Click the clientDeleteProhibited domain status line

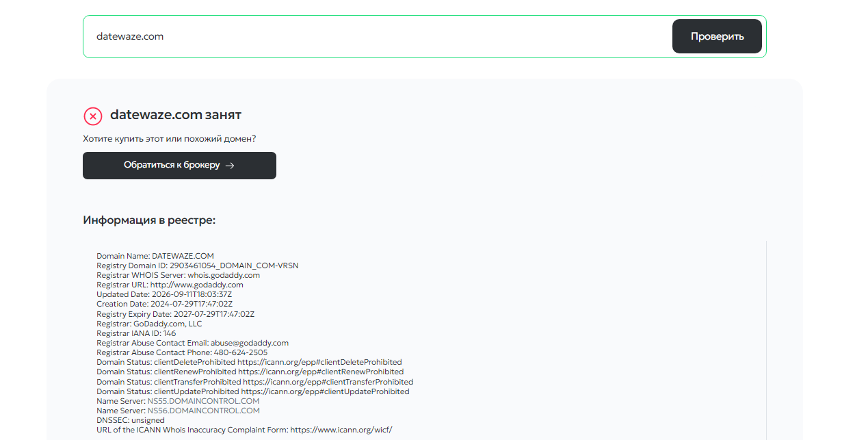click(x=249, y=362)
